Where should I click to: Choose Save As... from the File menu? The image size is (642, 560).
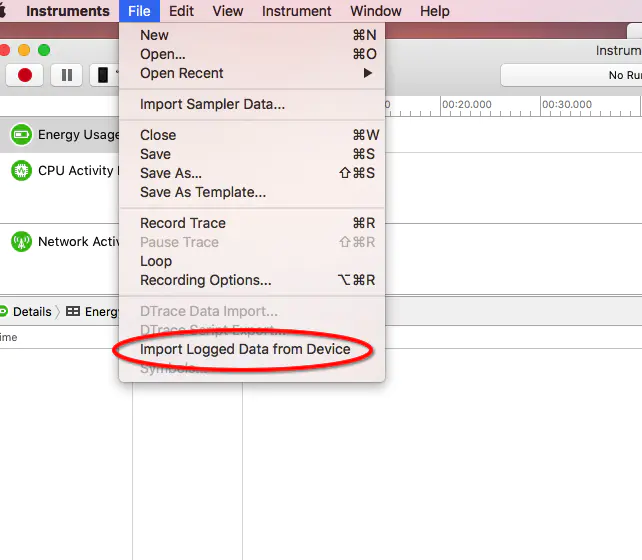[x=252, y=173]
